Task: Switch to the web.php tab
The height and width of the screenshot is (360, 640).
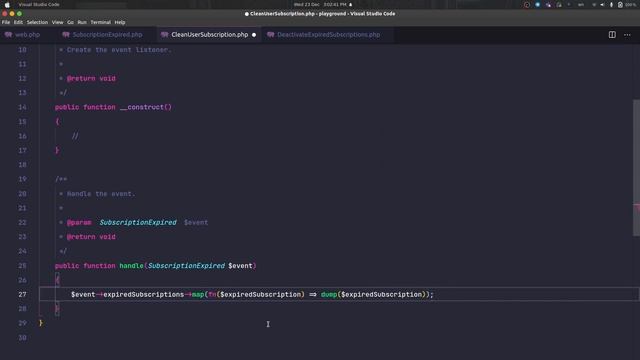Action: tap(27, 35)
